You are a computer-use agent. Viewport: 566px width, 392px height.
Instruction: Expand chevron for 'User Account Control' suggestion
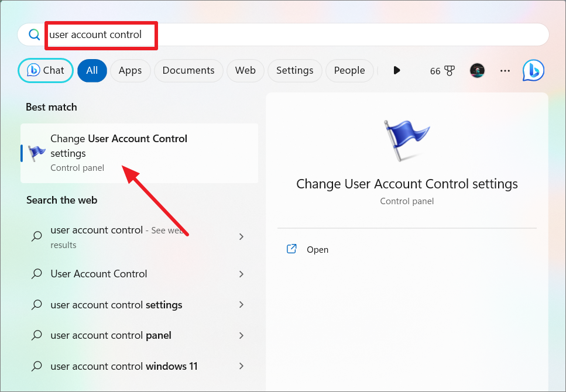[x=242, y=274]
